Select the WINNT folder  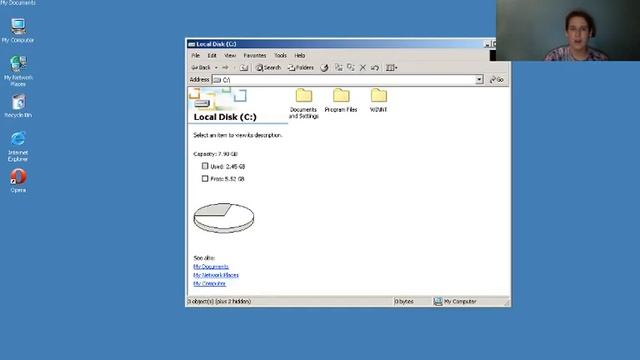378,100
